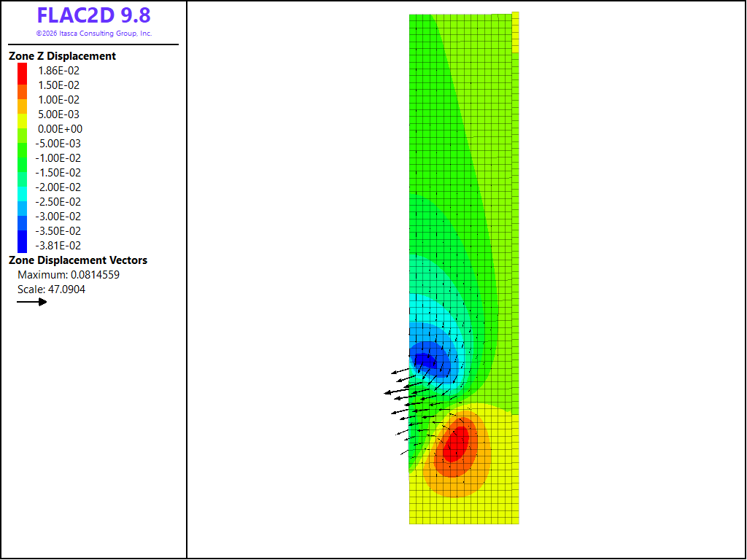
Task: Click the dark orange 1.50E-02 legend swatch
Action: pyautogui.click(x=23, y=92)
